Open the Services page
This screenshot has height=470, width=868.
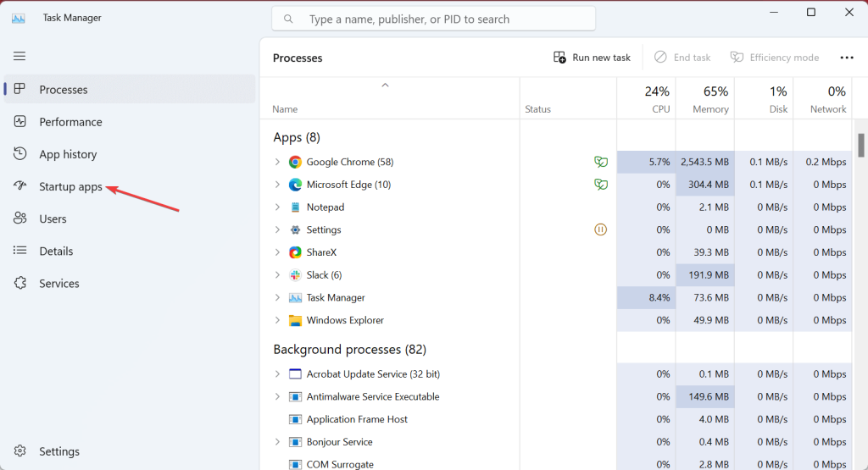click(59, 284)
